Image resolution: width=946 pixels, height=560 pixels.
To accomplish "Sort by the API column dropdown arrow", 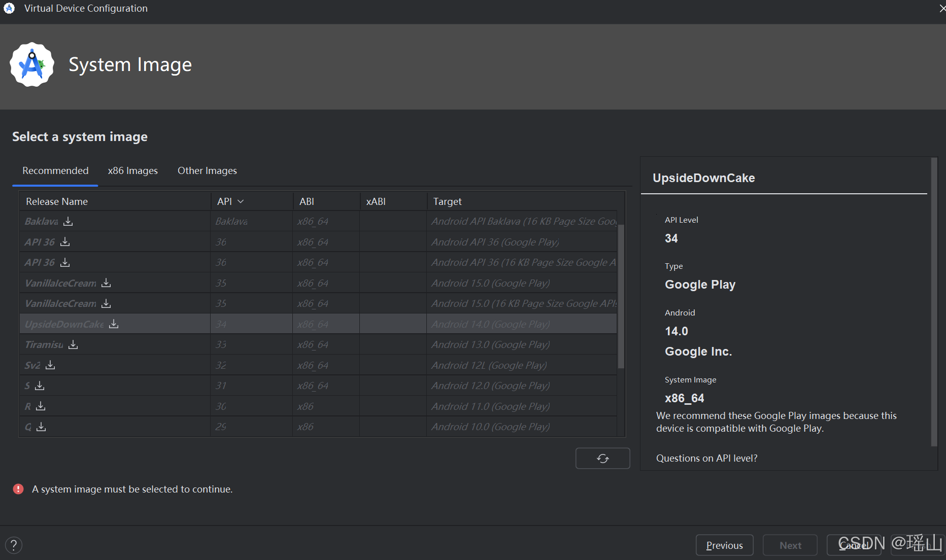I will [x=241, y=201].
